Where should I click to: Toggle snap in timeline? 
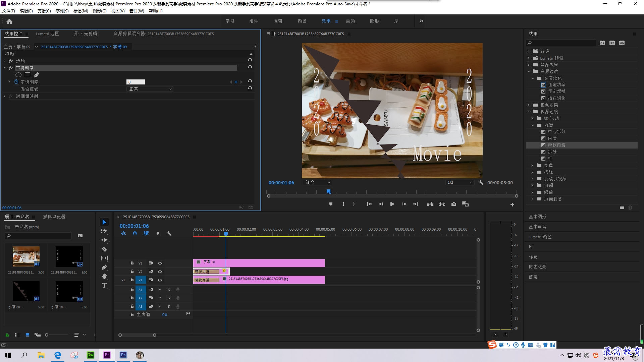click(135, 233)
